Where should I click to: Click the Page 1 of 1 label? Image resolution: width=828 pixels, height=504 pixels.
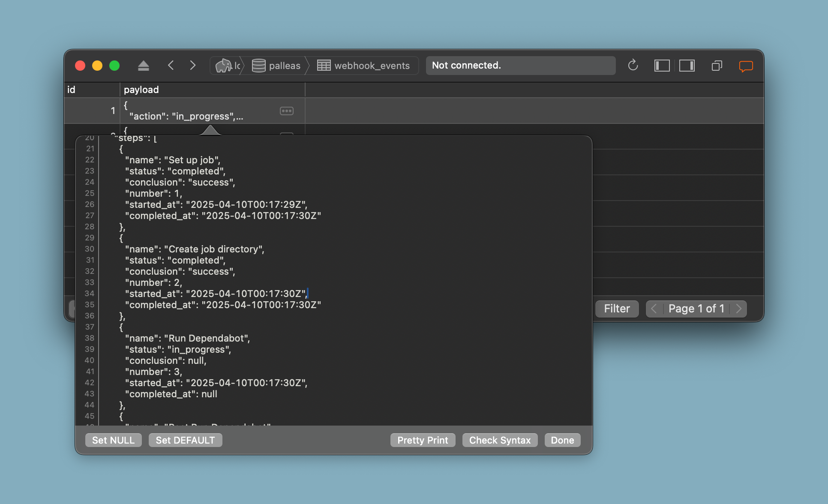pyautogui.click(x=696, y=309)
